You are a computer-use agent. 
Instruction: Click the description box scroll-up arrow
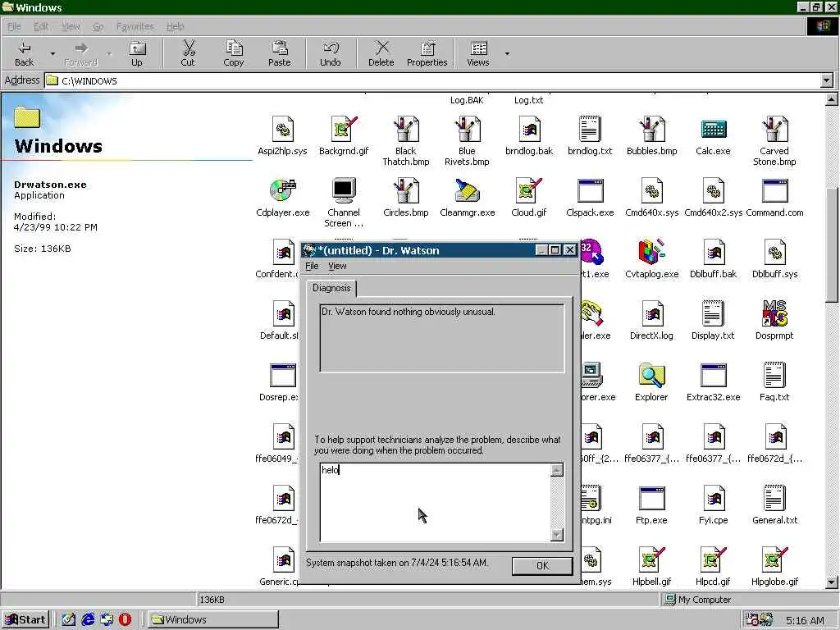tap(557, 470)
